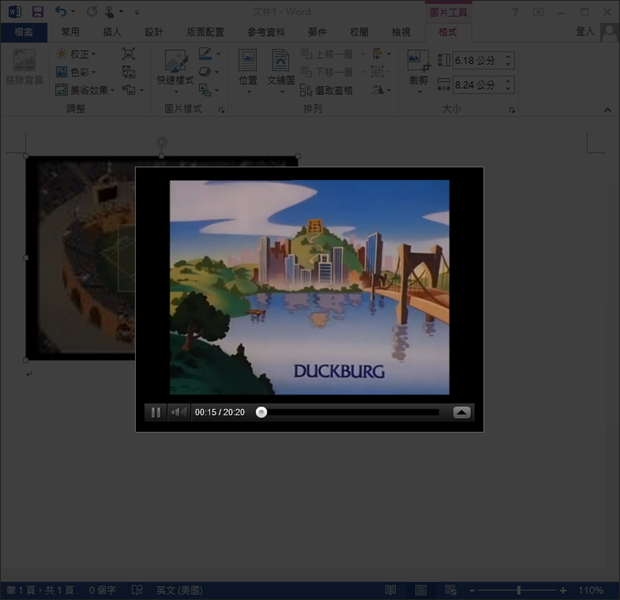Image resolution: width=620 pixels, height=600 pixels.
Task: Switch to the References (參考資料) tab
Action: point(266,32)
